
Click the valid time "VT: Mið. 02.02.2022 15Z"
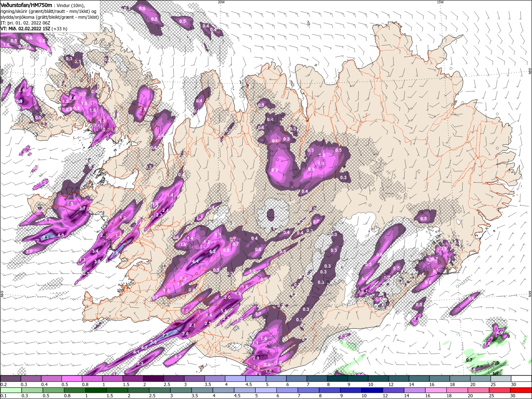coord(25,29)
